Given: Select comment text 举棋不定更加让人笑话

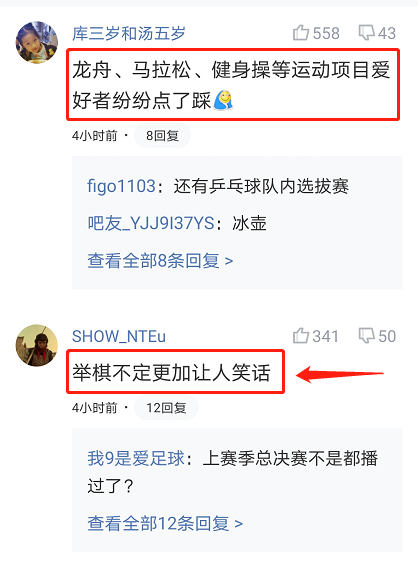Looking at the screenshot, I should (x=171, y=372).
